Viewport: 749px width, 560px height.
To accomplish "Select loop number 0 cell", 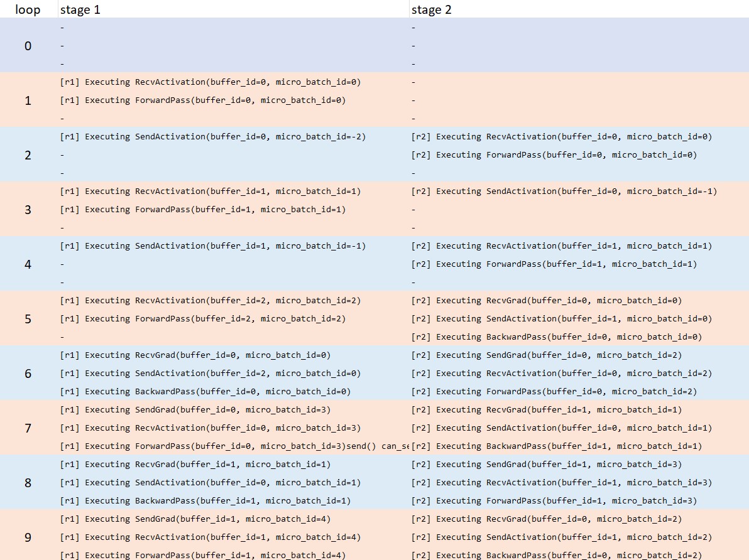I will click(28, 46).
